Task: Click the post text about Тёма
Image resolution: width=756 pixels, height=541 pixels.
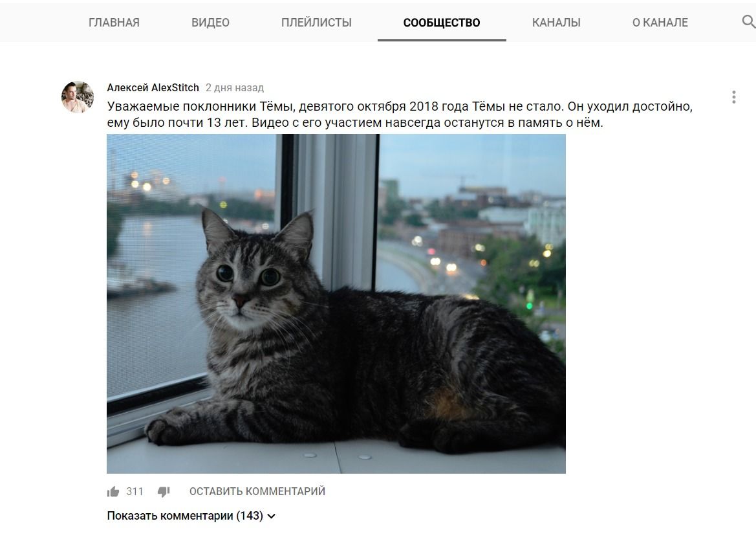Action: pyautogui.click(x=400, y=115)
